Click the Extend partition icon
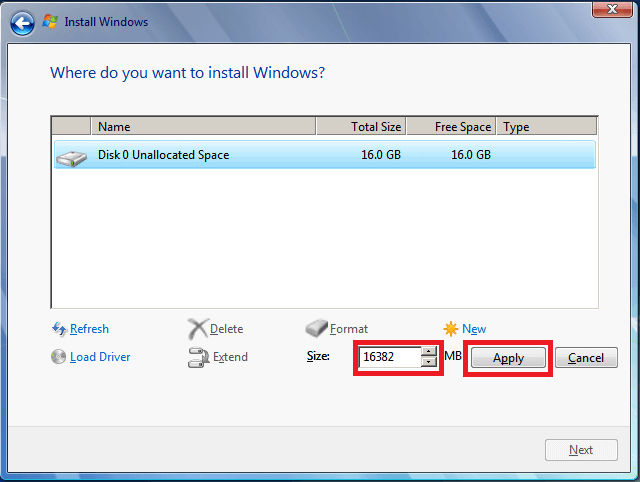640x482 pixels. click(198, 357)
